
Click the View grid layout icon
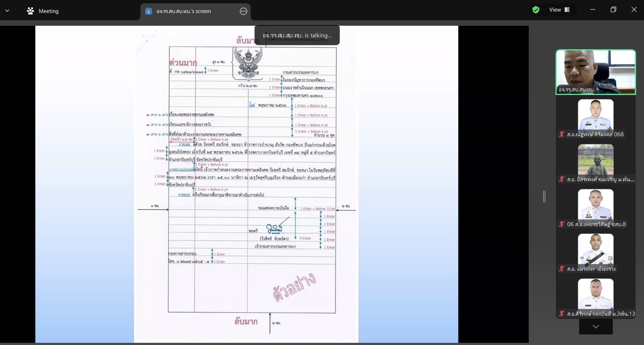coord(567,10)
